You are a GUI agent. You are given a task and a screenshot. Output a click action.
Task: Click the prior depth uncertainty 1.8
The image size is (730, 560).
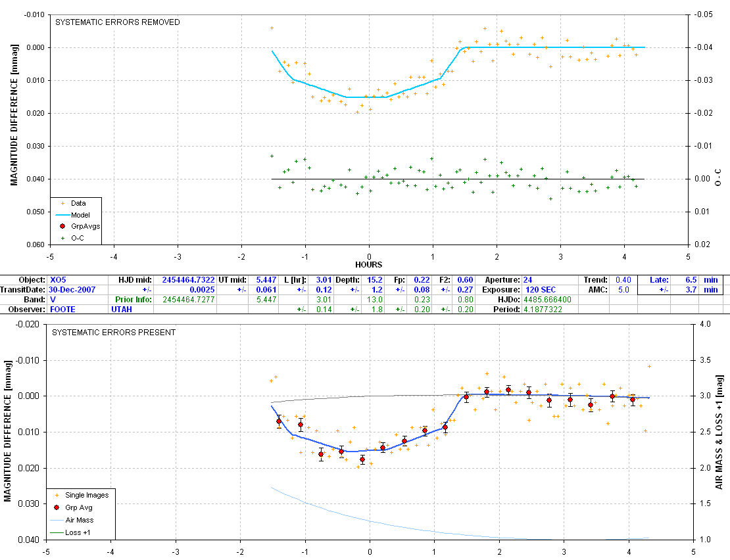click(x=377, y=310)
